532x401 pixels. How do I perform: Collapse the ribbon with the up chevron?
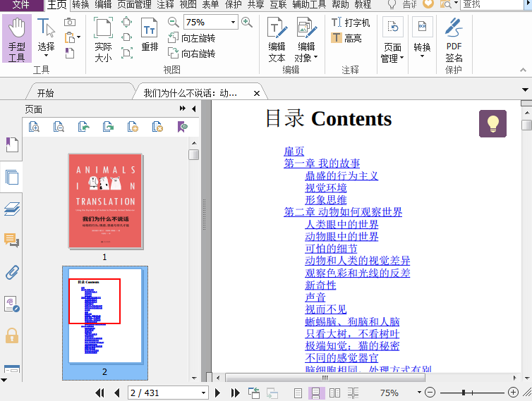(523, 70)
